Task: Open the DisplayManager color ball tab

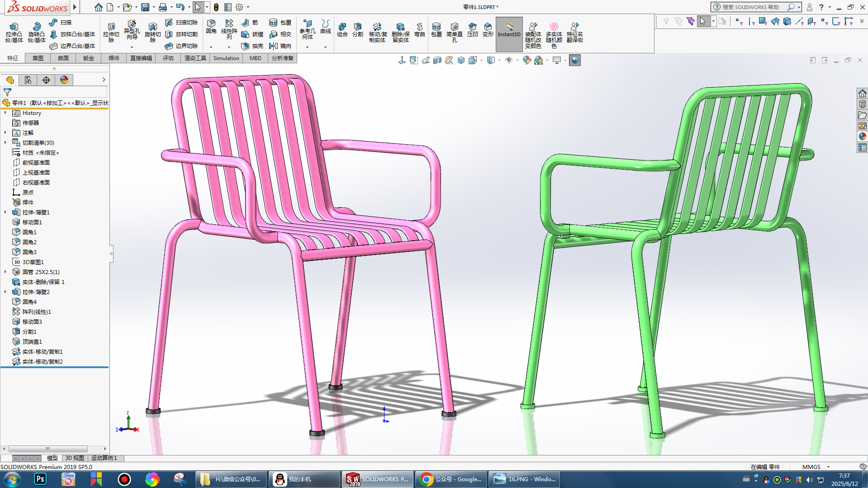Action: 64,80
